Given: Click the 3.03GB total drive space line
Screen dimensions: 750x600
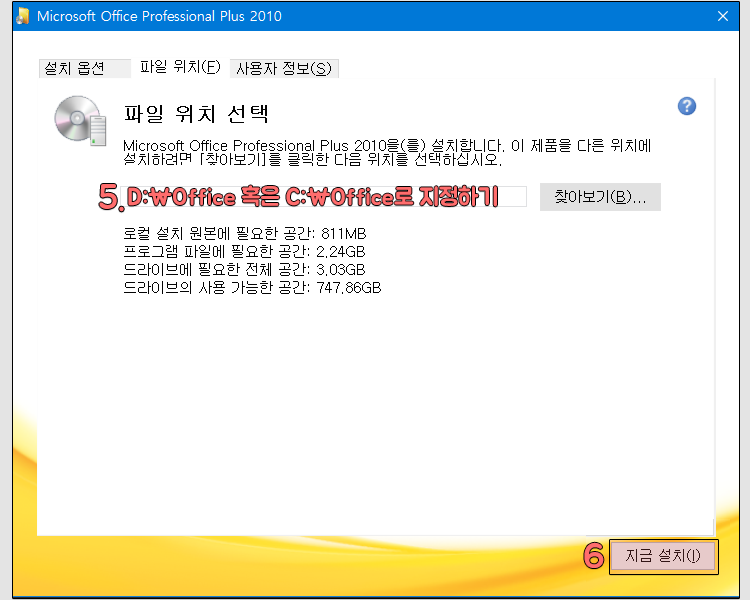Looking at the screenshot, I should tap(244, 270).
